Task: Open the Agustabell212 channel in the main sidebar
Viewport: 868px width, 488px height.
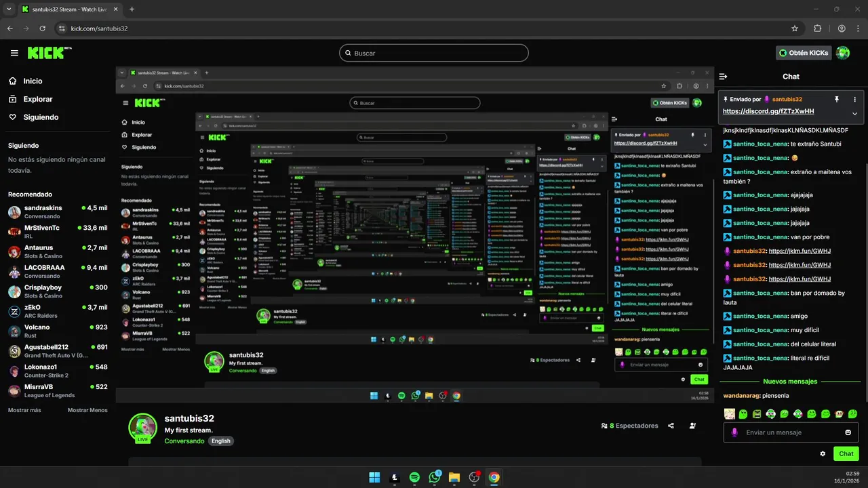Action: pos(58,351)
